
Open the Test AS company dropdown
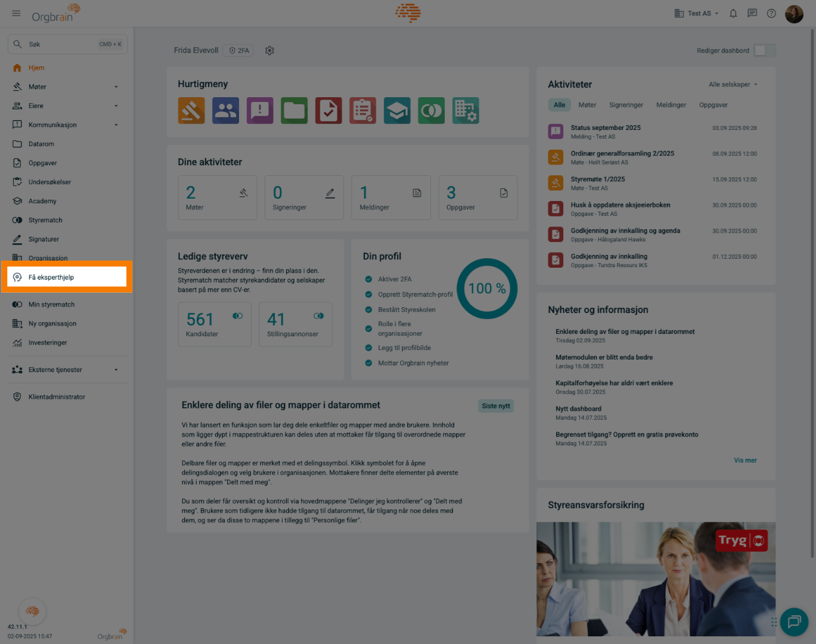pos(697,14)
